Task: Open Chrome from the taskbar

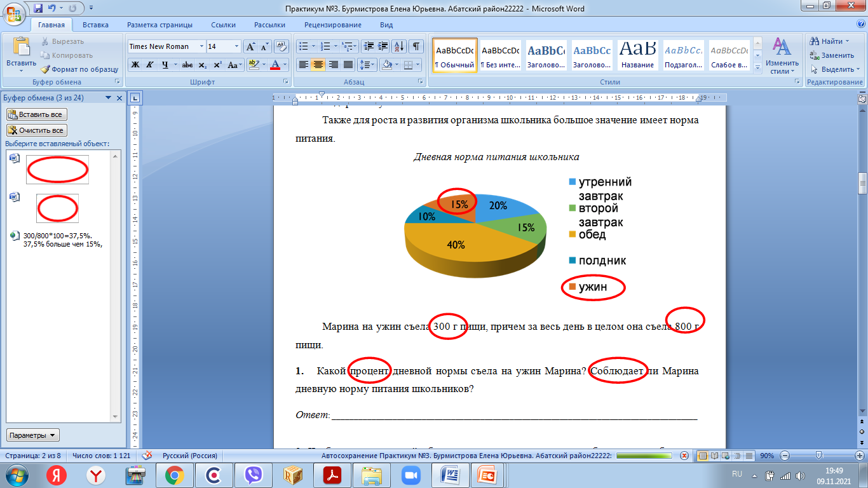Action: pos(175,475)
